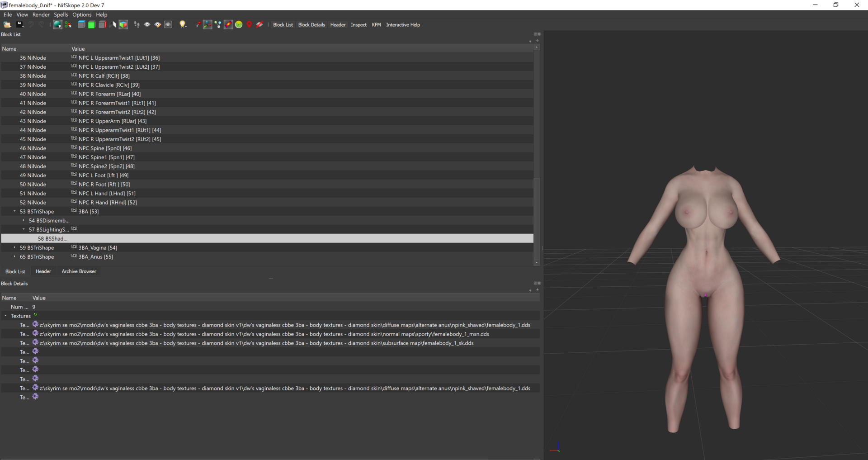Toggle the red map-pin marker icon
Screen dimensions: 868x460
click(x=249, y=25)
